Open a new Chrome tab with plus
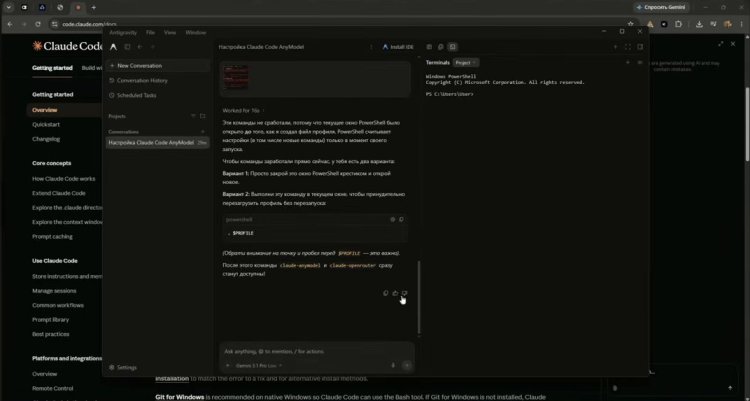750x401 pixels. (94, 7)
